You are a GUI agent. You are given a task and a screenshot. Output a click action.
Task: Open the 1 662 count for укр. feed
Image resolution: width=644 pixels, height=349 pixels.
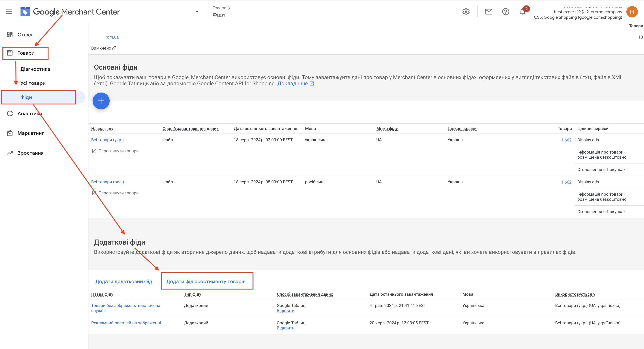(x=566, y=140)
